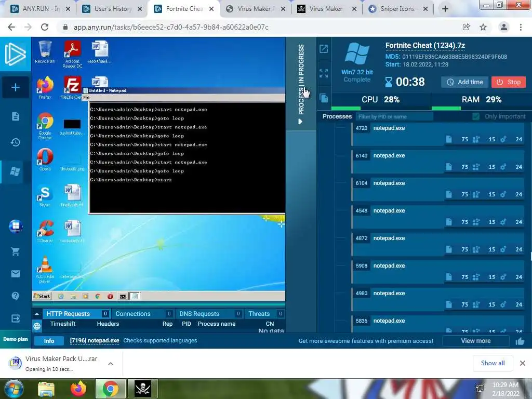Click the thumbs-up icon in the footer
The image size is (532, 399).
pyautogui.click(x=520, y=341)
